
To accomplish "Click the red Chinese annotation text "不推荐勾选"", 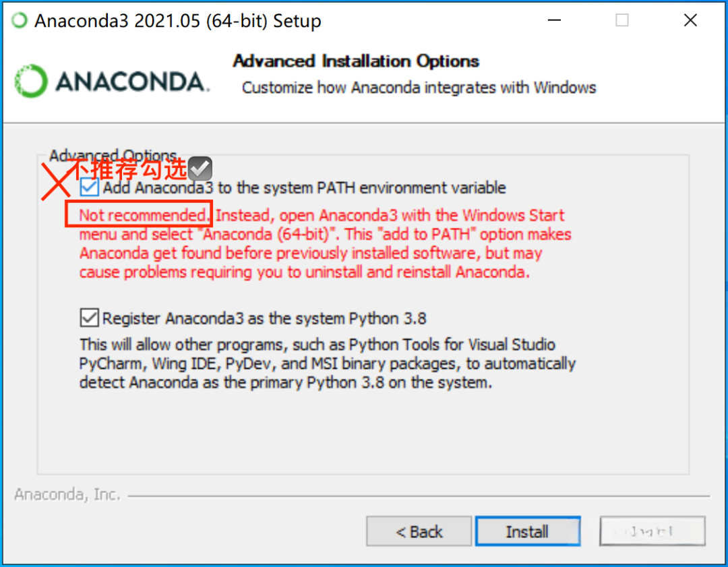I will pyautogui.click(x=128, y=169).
